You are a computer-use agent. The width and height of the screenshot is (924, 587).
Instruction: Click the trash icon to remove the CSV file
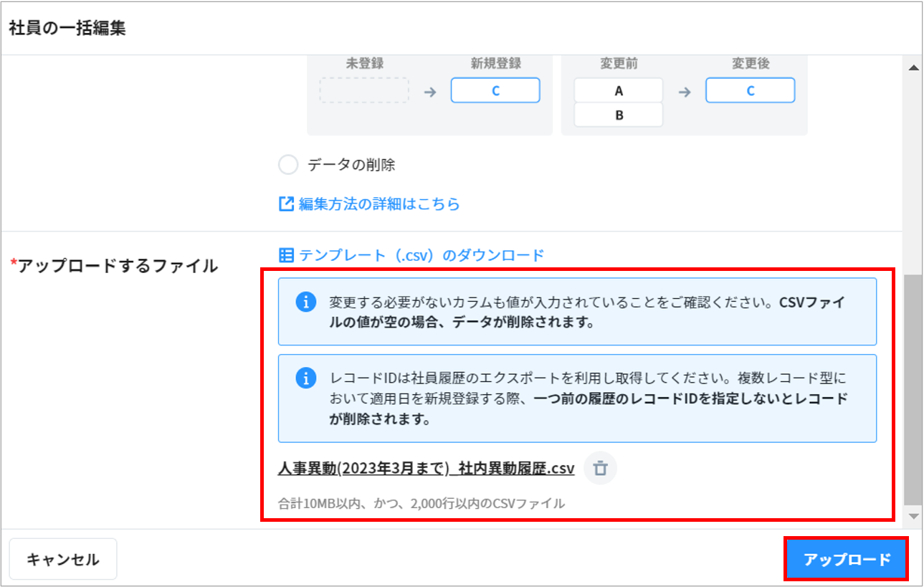click(601, 469)
